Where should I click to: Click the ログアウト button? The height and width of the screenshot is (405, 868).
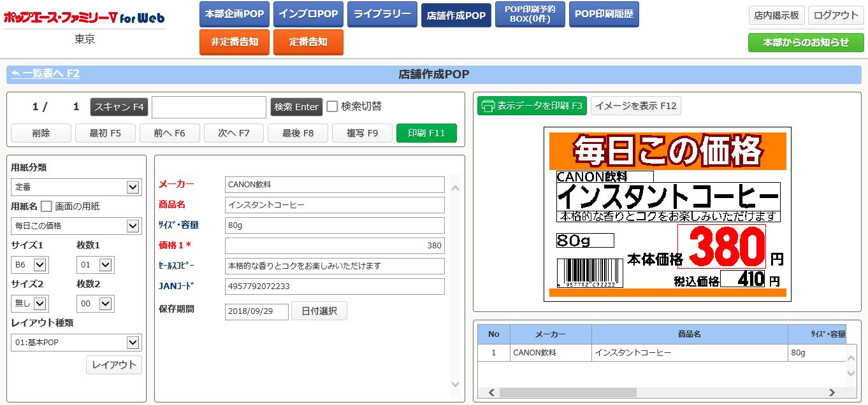click(835, 15)
